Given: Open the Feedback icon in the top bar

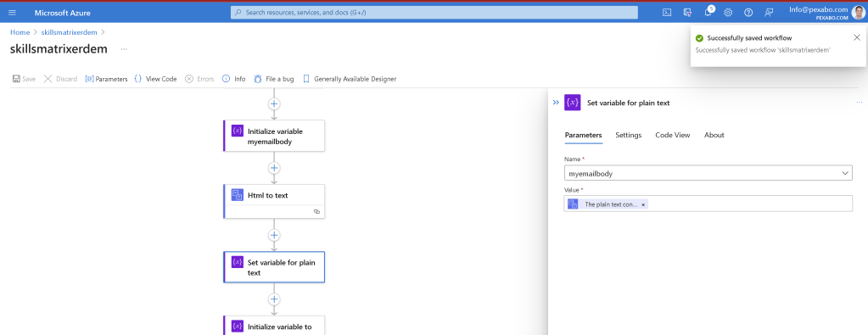Looking at the screenshot, I should click(x=769, y=12).
